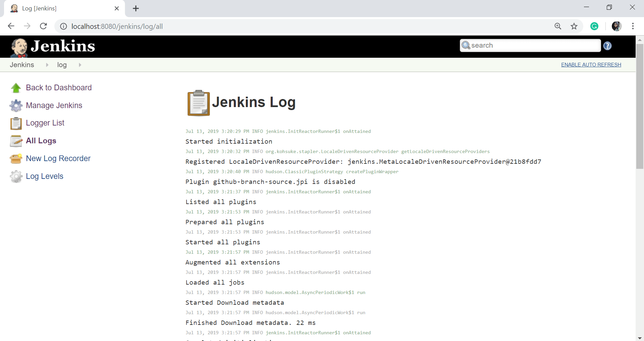Click the scrollbar up arrow
The image size is (644, 341).
coord(640,39)
